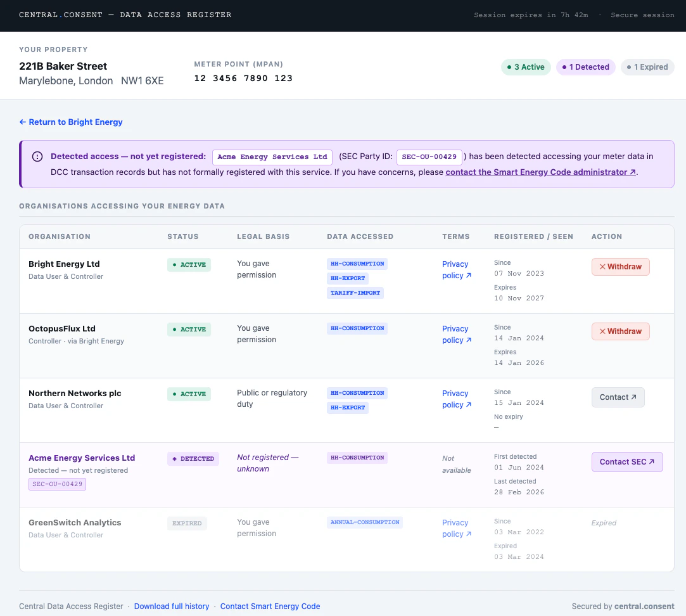Click Secure session indicator
This screenshot has height=616, width=686.
(642, 15)
